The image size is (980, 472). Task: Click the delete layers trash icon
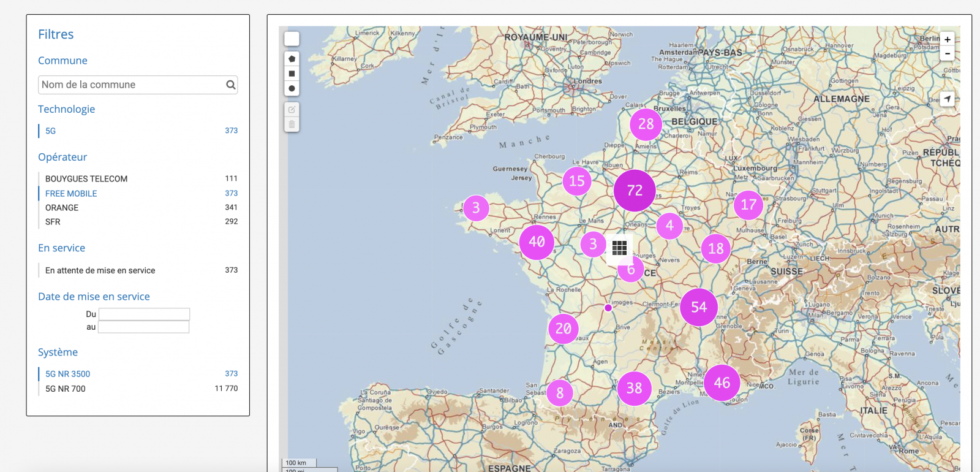point(292,124)
